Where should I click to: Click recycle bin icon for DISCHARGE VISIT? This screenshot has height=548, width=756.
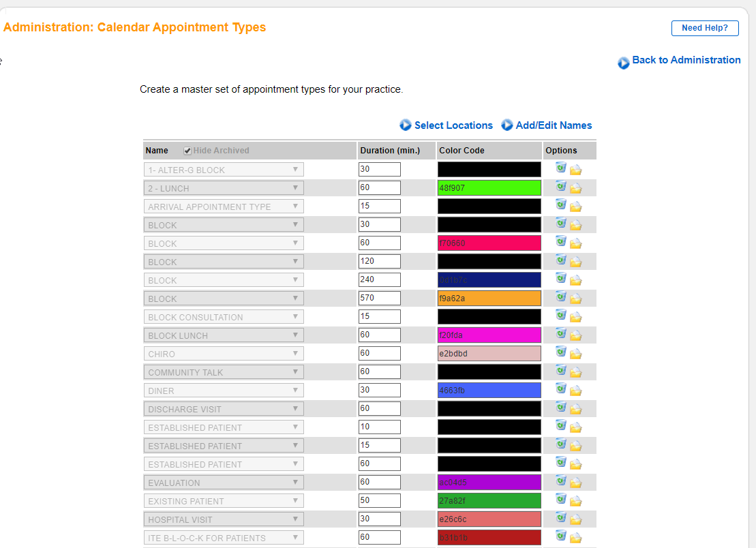pyautogui.click(x=560, y=408)
